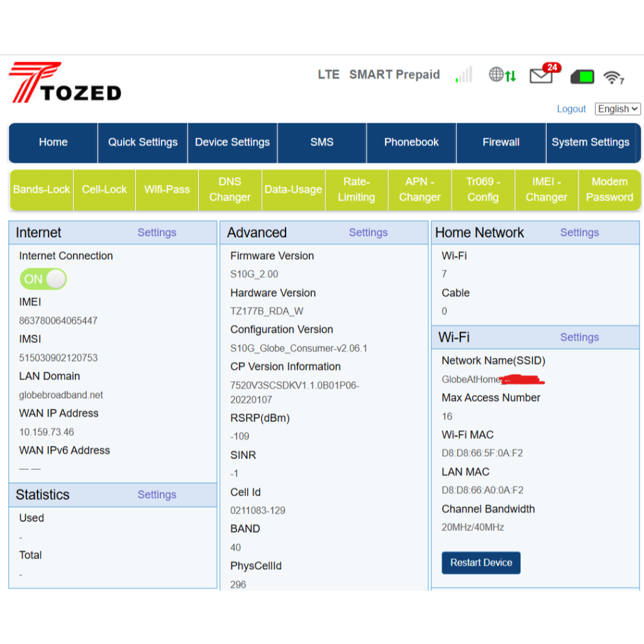Go to the Firewall tab
Image resolution: width=644 pixels, height=644 pixels.
pyautogui.click(x=501, y=142)
